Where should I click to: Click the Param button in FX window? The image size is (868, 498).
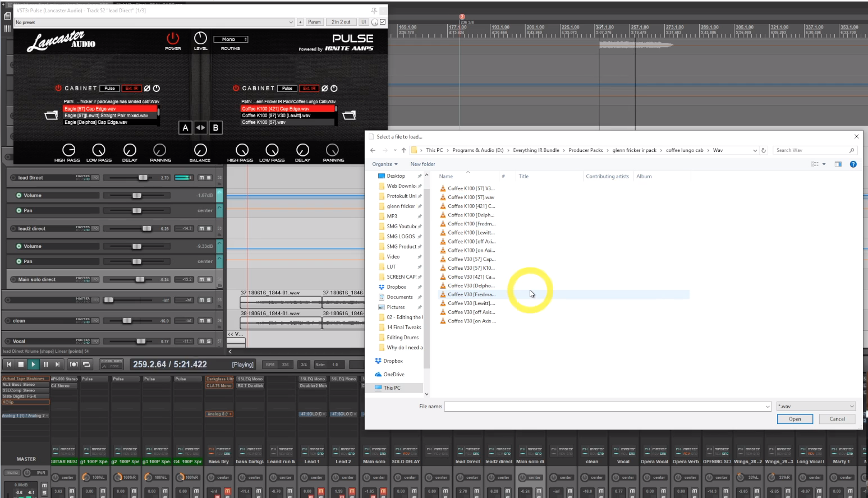click(x=314, y=22)
